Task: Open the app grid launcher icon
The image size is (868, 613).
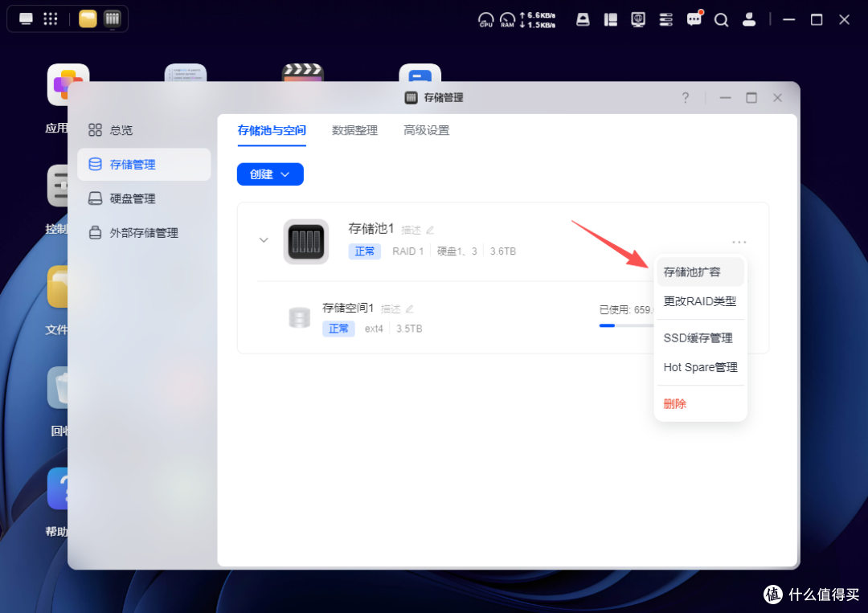Action: [x=51, y=18]
